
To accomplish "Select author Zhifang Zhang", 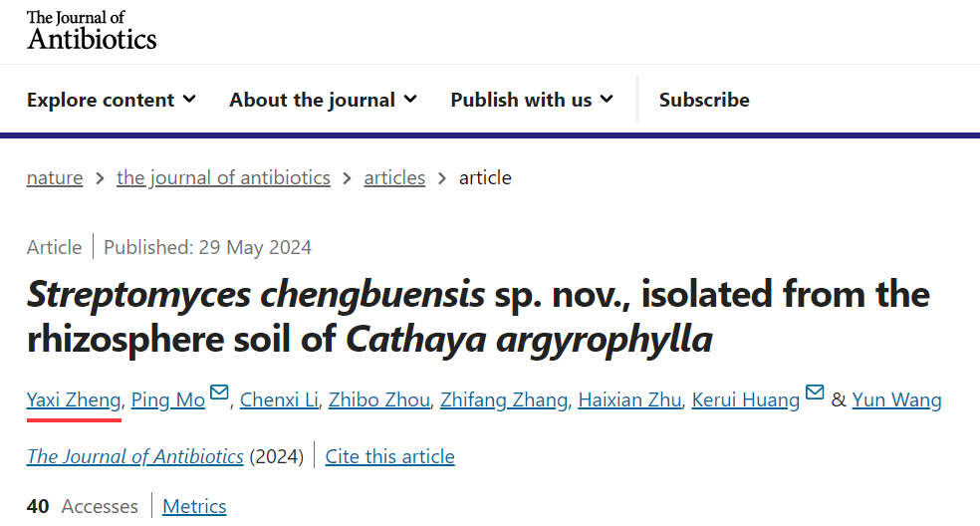I will click(504, 399).
